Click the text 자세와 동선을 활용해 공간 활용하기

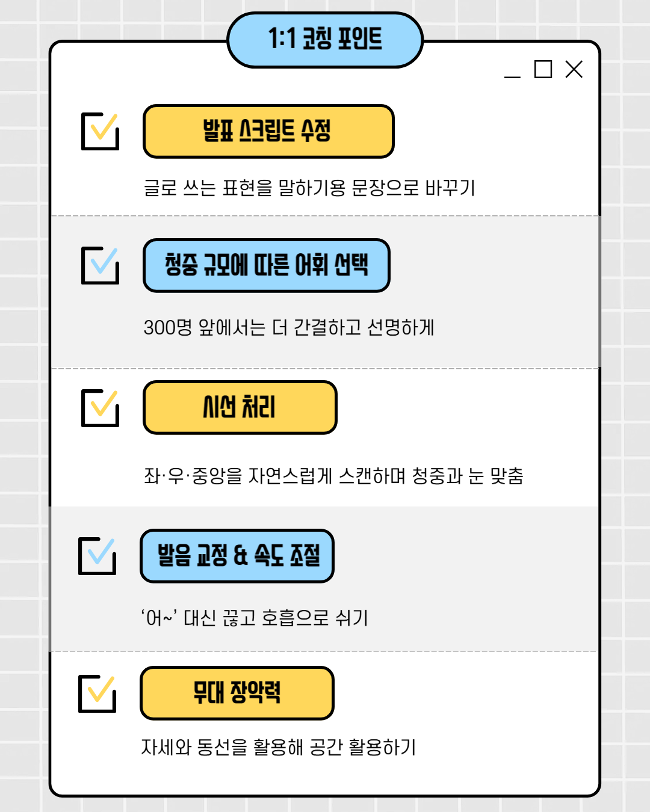click(278, 747)
